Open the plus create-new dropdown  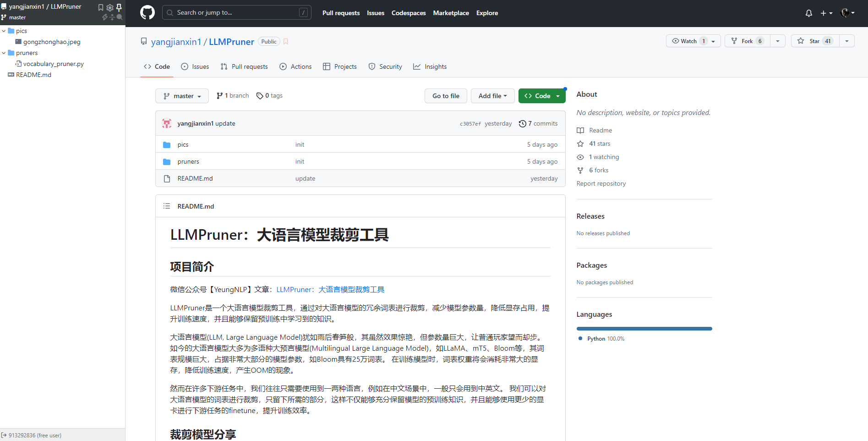pyautogui.click(x=826, y=13)
